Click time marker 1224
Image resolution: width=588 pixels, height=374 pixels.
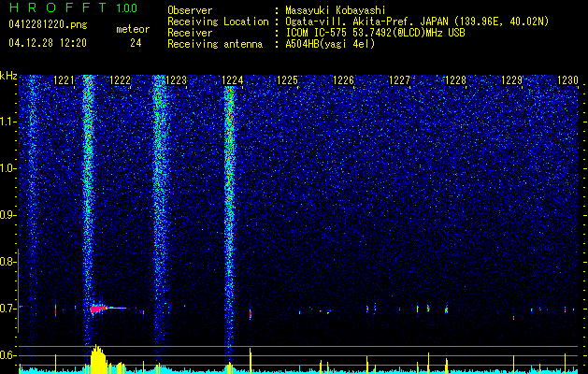click(x=233, y=80)
